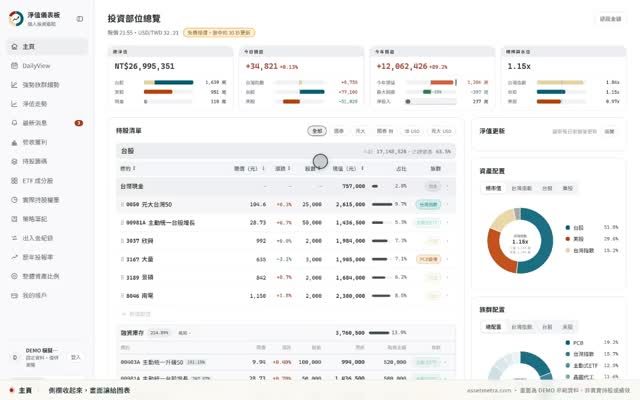Click the 1.15x leverage value card
The width and height of the screenshot is (640, 400).
point(563,78)
